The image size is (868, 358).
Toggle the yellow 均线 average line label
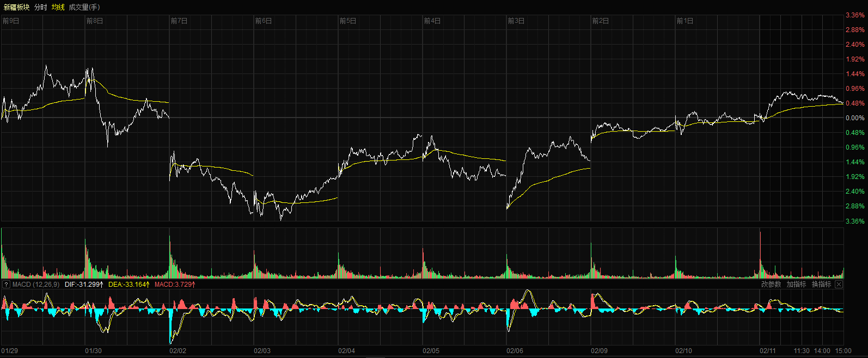[58, 7]
